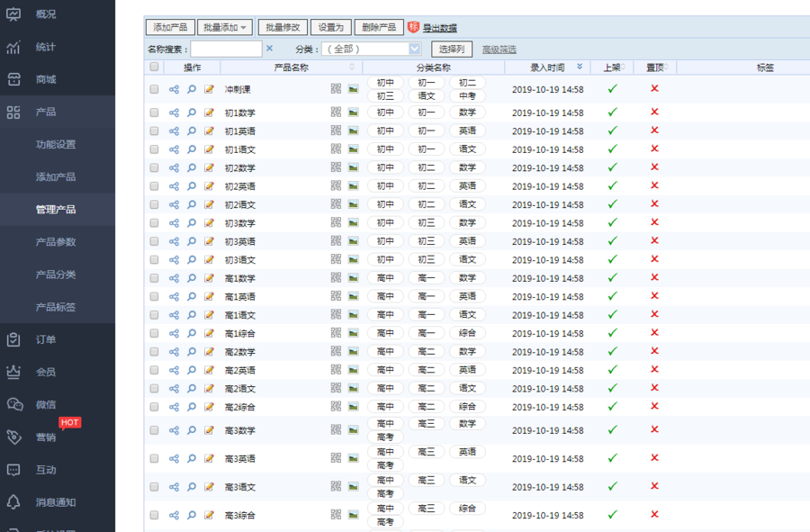Screen dimensions: 810x532
Task: Go to 产品分类 in sidebar submenu
Action: coord(56,275)
